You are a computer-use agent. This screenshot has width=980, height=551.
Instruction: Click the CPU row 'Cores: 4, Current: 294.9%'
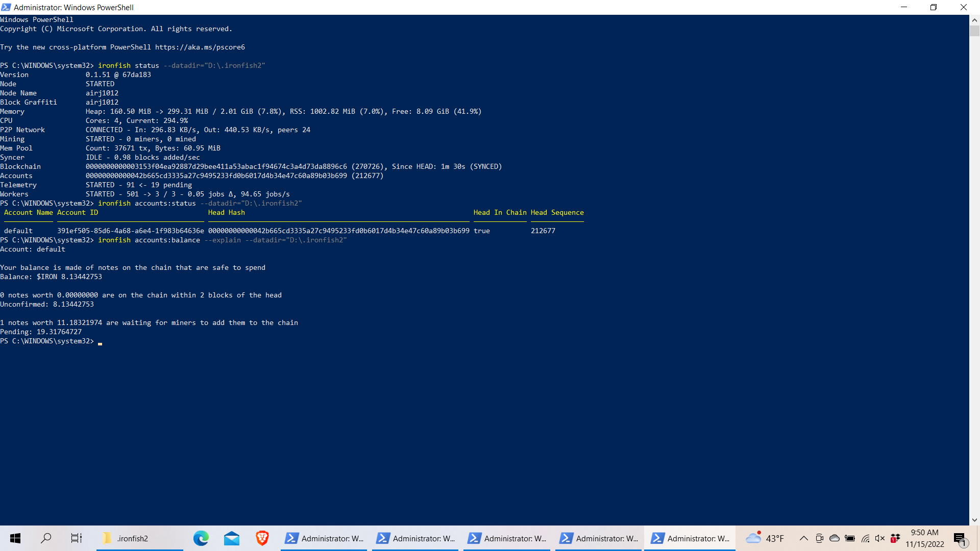(137, 121)
